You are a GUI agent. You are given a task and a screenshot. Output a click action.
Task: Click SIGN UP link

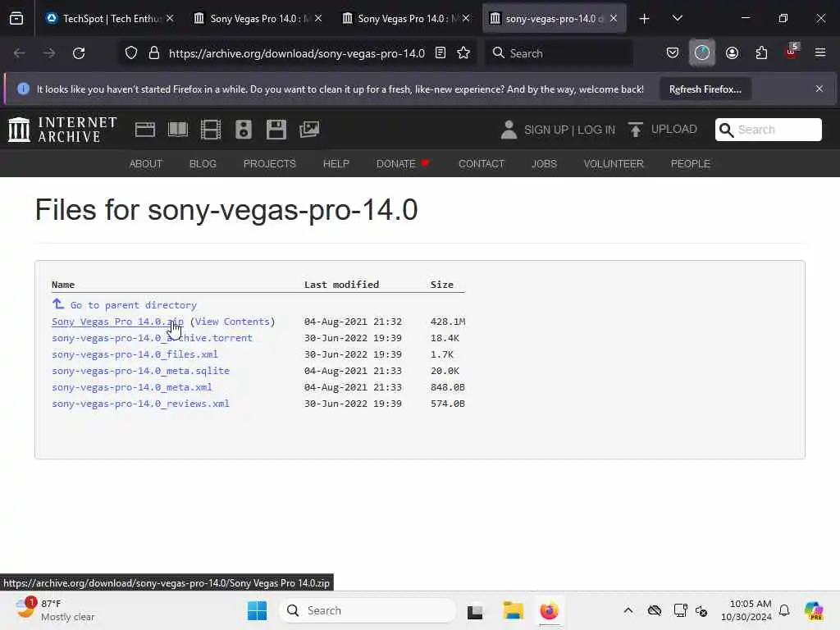pos(546,130)
